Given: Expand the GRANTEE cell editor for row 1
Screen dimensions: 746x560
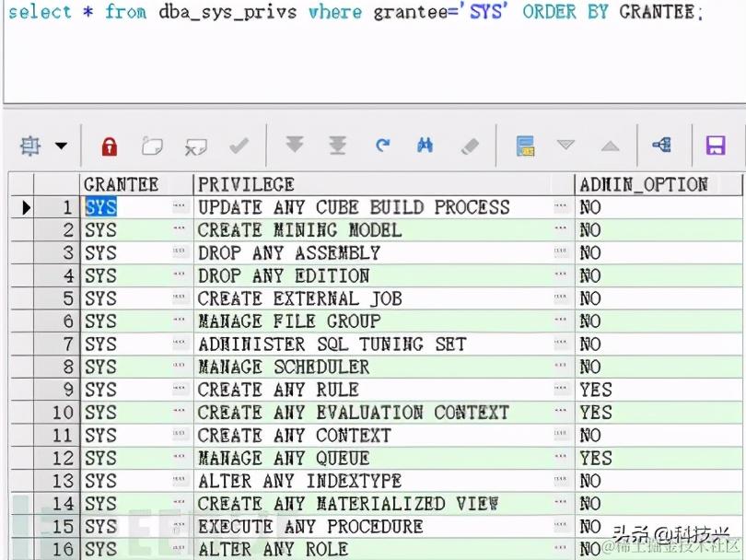Looking at the screenshot, I should click(176, 206).
